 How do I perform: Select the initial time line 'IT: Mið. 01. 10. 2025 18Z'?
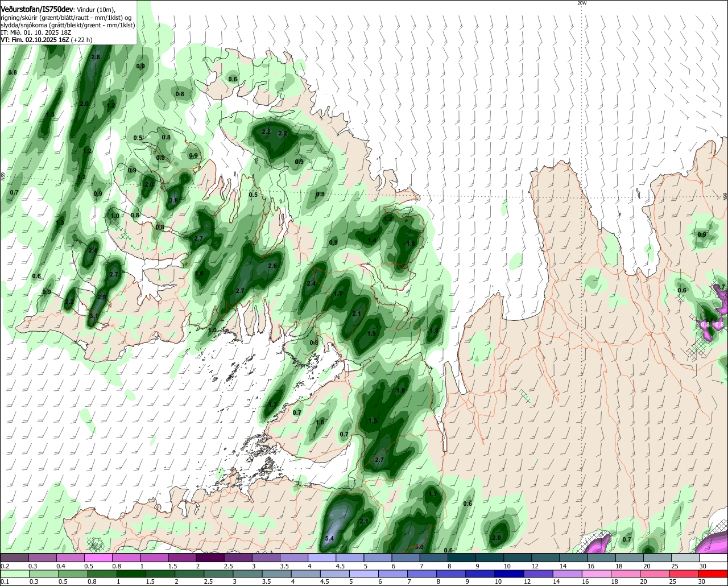[x=36, y=32]
